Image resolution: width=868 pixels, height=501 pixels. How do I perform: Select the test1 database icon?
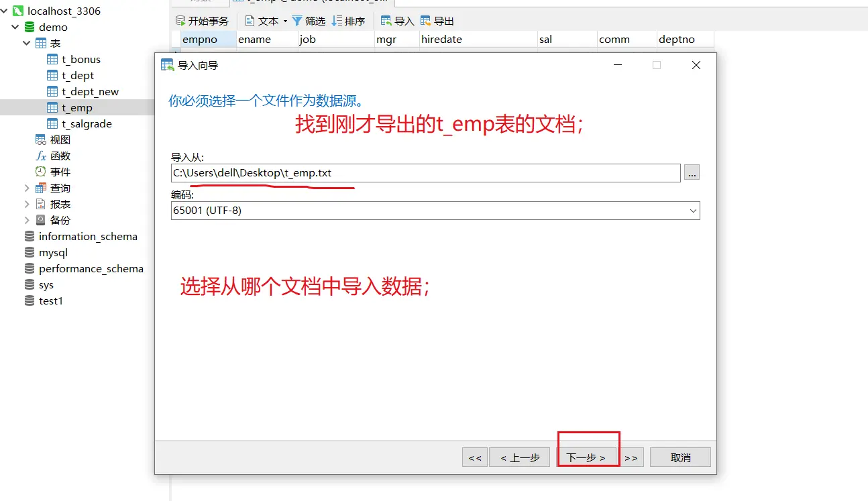(x=29, y=301)
